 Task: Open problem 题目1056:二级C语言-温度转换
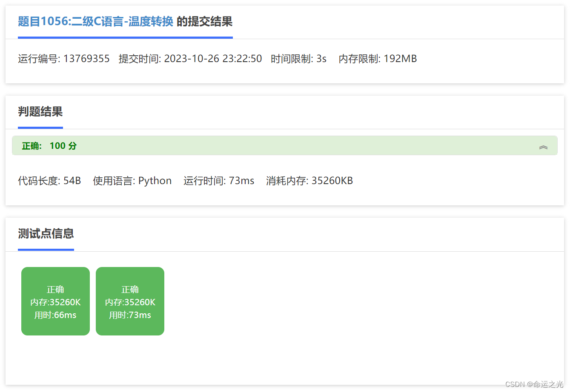[95, 21]
